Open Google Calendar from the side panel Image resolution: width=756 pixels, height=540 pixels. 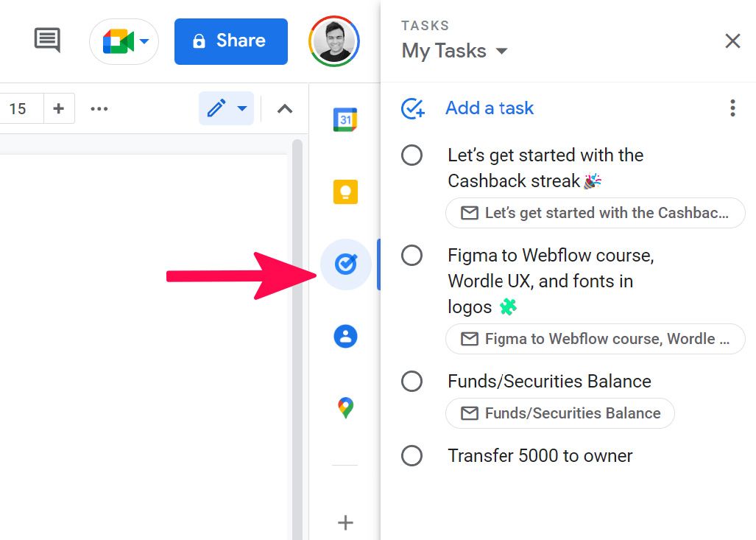click(345, 119)
